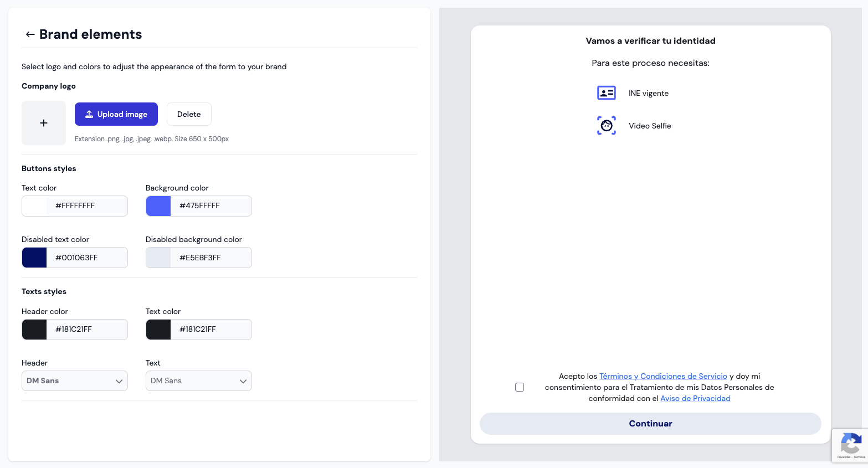The image size is (868, 468).
Task: Click the reCAPTCHA badge icon
Action: click(850, 444)
